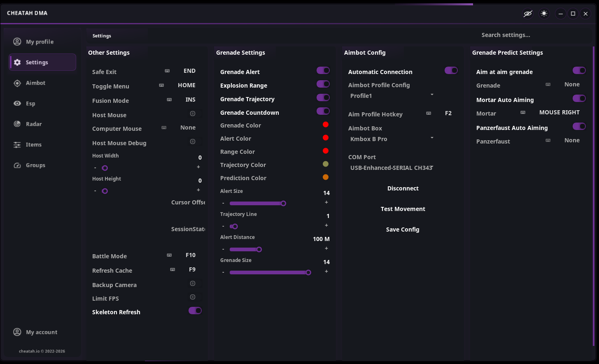This screenshot has height=364, width=599.
Task: Click the Groups gauge icon
Action: [x=17, y=165]
